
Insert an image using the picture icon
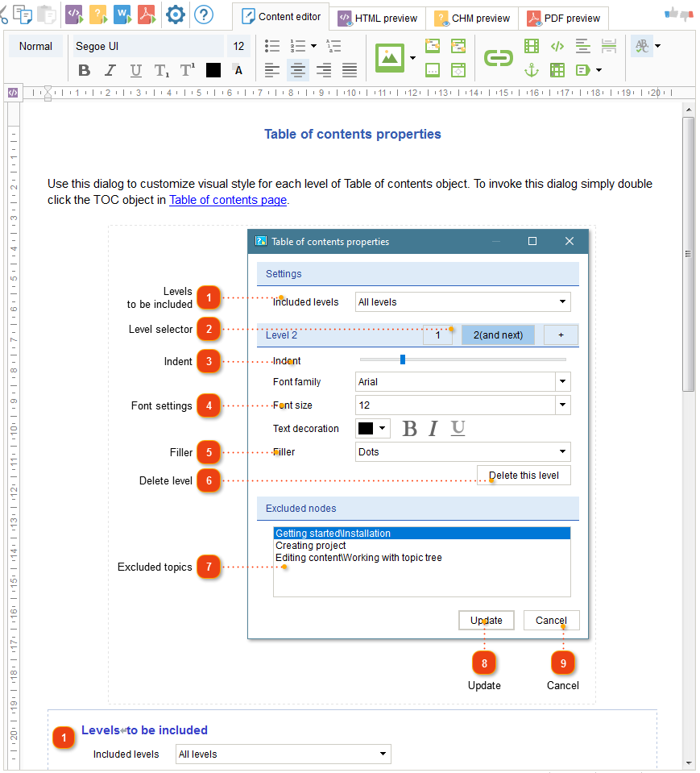(x=391, y=58)
